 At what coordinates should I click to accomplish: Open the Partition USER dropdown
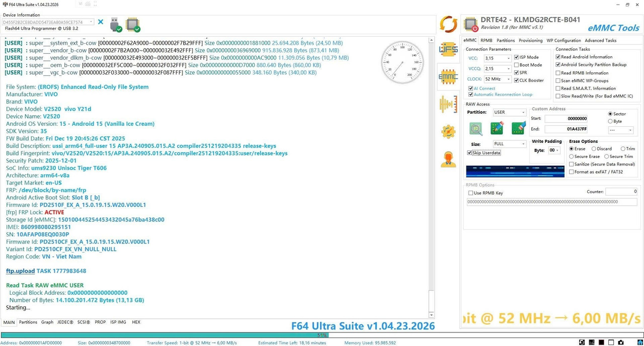click(509, 113)
